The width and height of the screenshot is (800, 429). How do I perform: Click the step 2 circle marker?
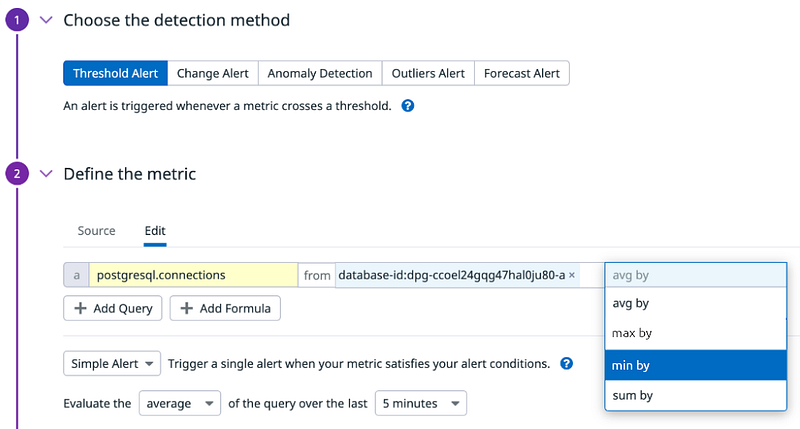point(17,174)
